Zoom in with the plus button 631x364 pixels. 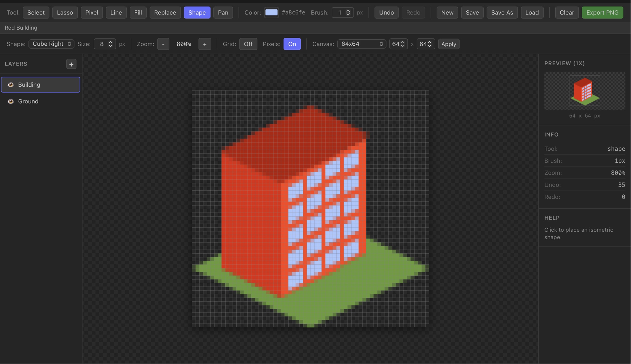tap(205, 44)
